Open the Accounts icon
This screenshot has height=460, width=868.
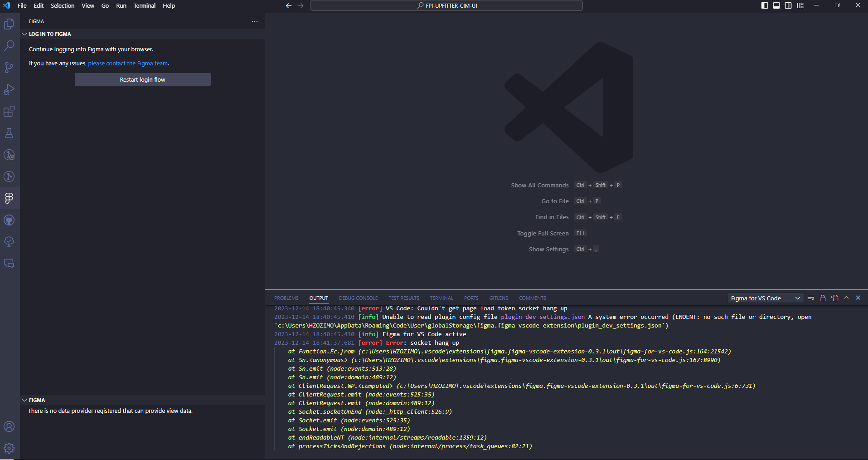click(9, 426)
